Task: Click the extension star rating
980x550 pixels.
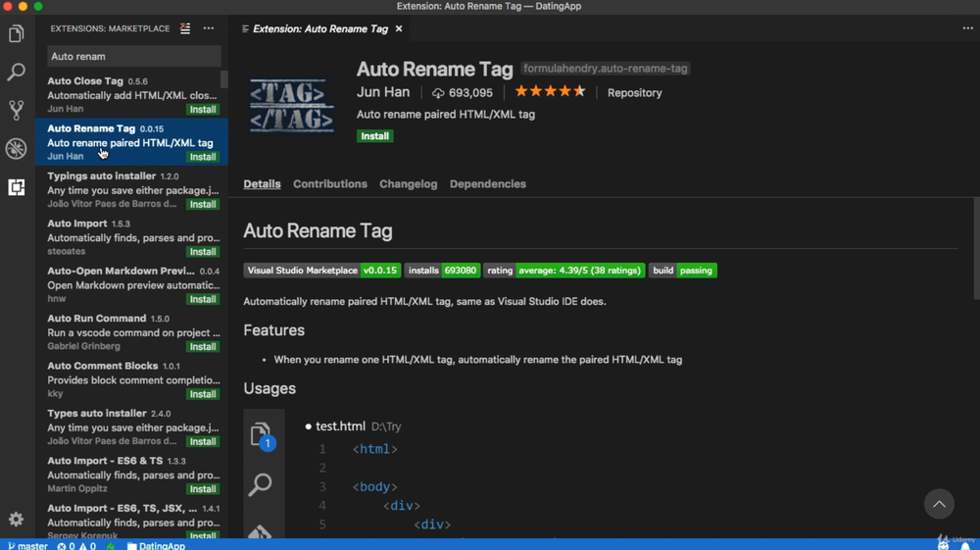Action: [x=550, y=92]
